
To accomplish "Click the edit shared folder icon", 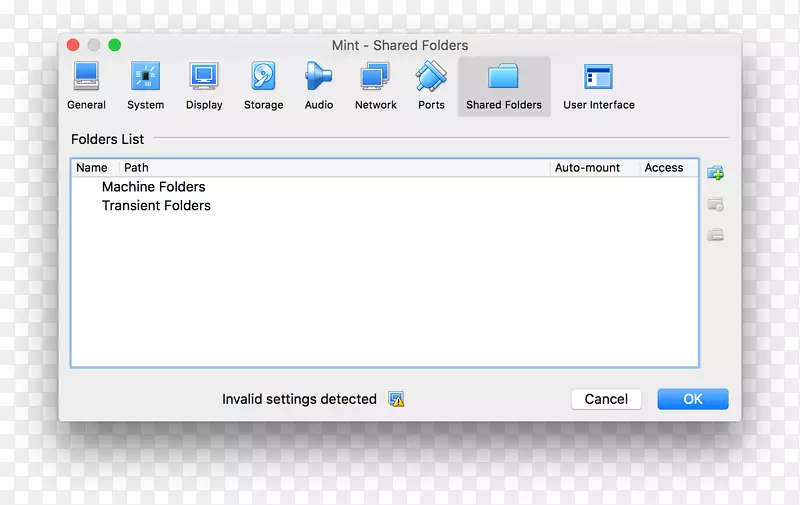I will coord(715,205).
